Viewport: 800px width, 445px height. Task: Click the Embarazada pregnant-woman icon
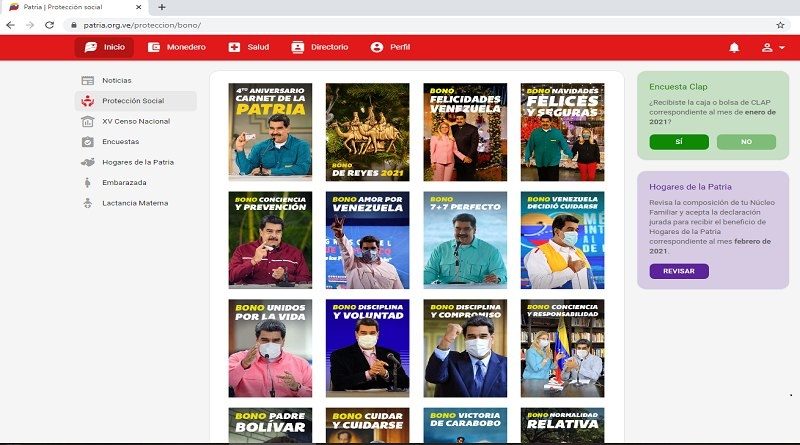coord(88,183)
